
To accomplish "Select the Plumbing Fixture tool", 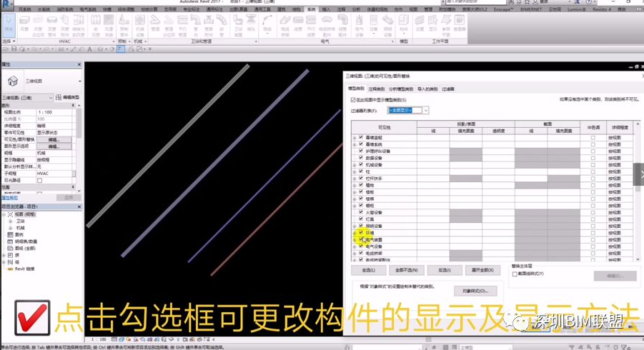I will [238, 25].
